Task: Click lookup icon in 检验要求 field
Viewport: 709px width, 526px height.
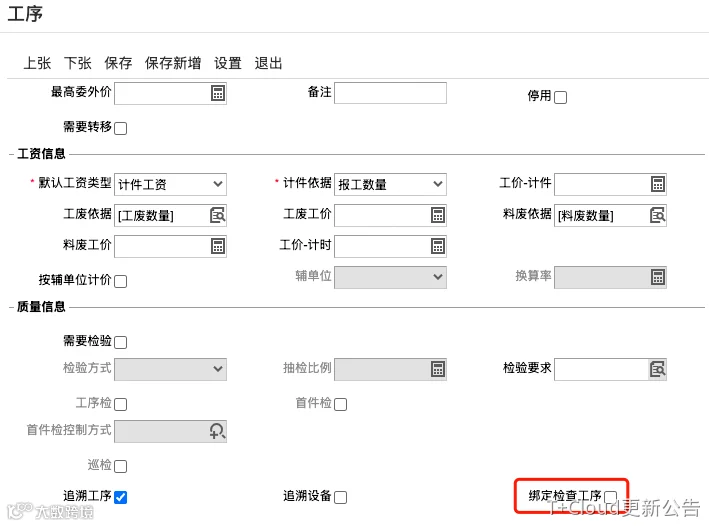Action: click(x=657, y=369)
